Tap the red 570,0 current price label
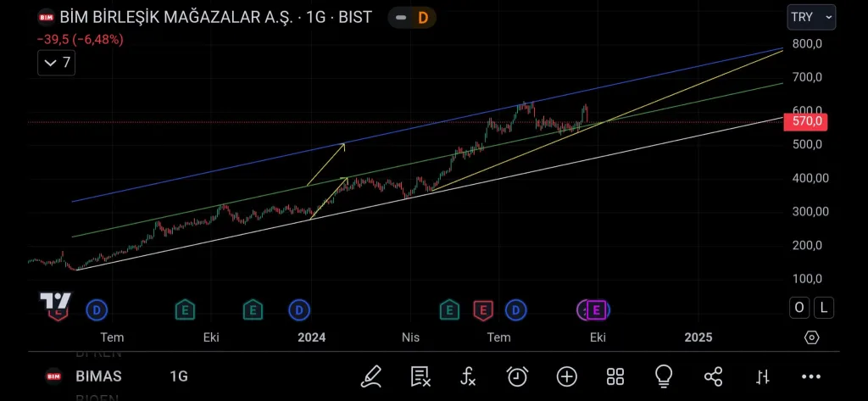Image resolution: width=868 pixels, height=401 pixels. click(805, 121)
